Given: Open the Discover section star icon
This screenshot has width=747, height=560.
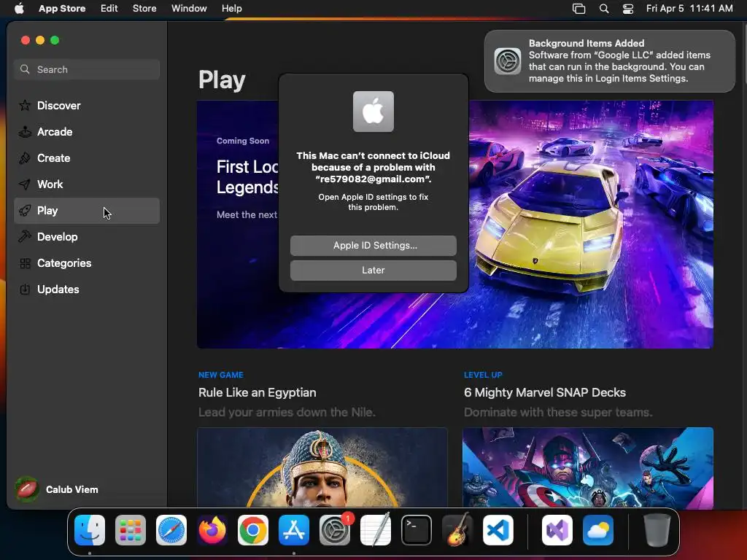Looking at the screenshot, I should click(x=25, y=105).
